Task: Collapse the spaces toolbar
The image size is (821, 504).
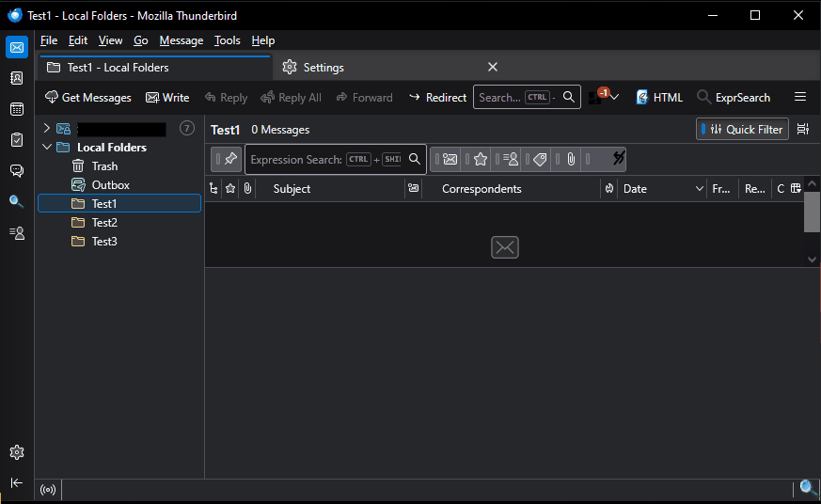Action: coord(17,482)
